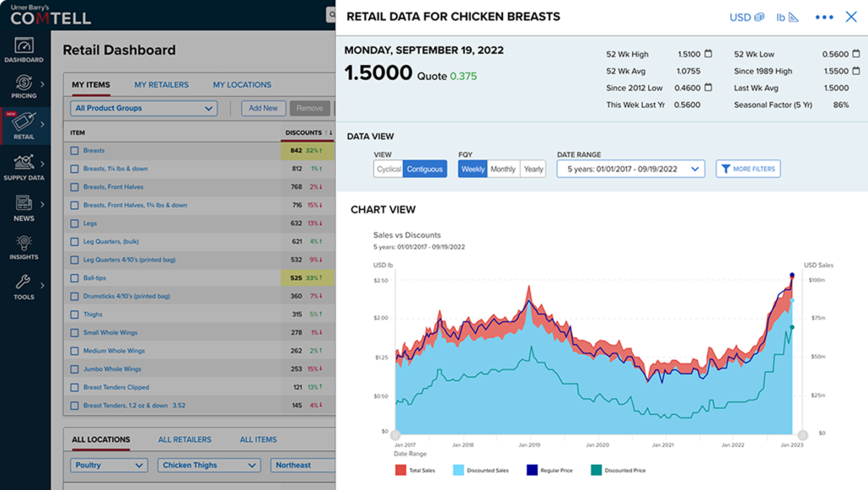Tick the Ball-tips checkbox

[74, 278]
